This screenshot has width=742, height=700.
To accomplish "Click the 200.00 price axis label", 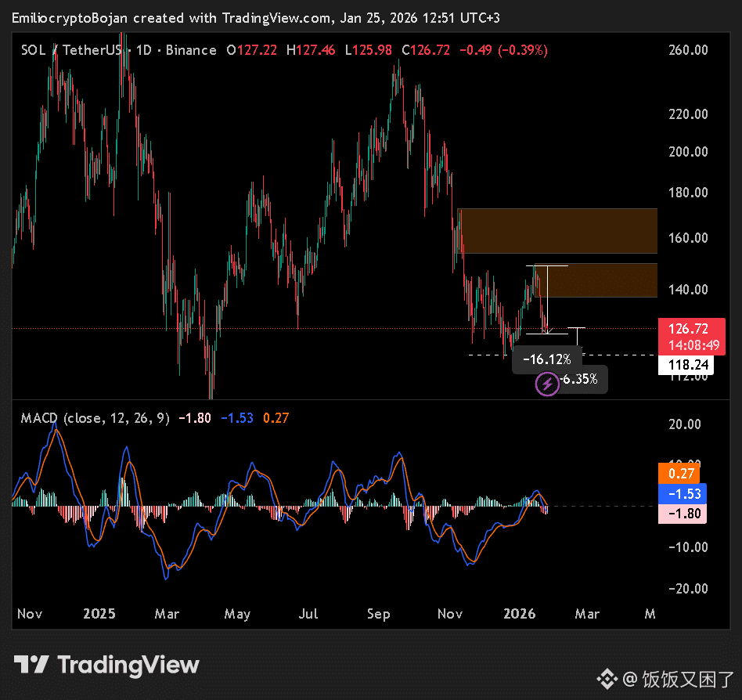I will (x=688, y=151).
